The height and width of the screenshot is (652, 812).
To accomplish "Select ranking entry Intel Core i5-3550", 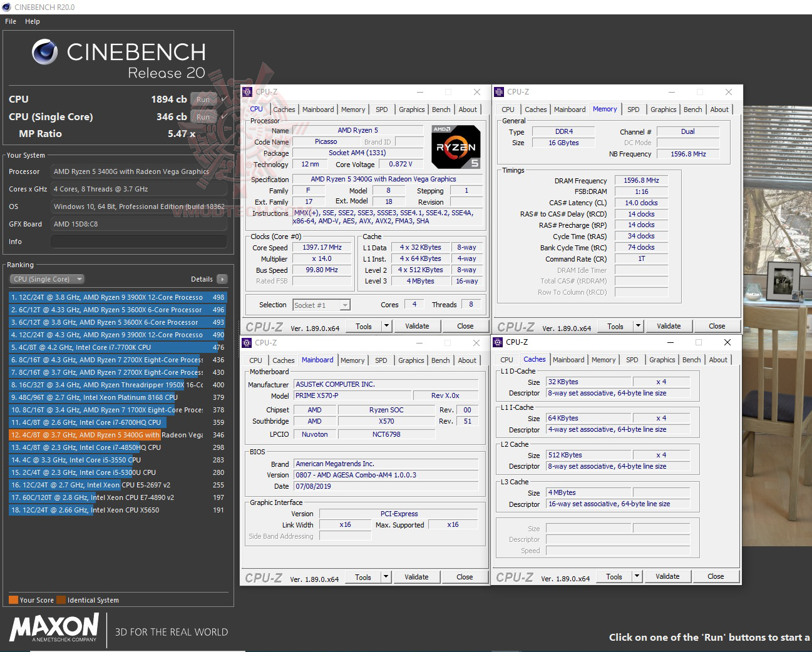I will pyautogui.click(x=118, y=460).
